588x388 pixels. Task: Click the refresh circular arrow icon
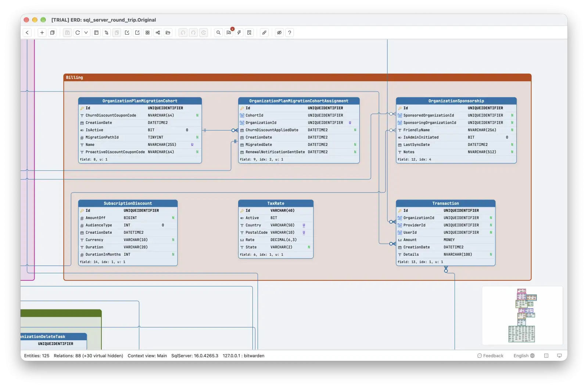78,33
